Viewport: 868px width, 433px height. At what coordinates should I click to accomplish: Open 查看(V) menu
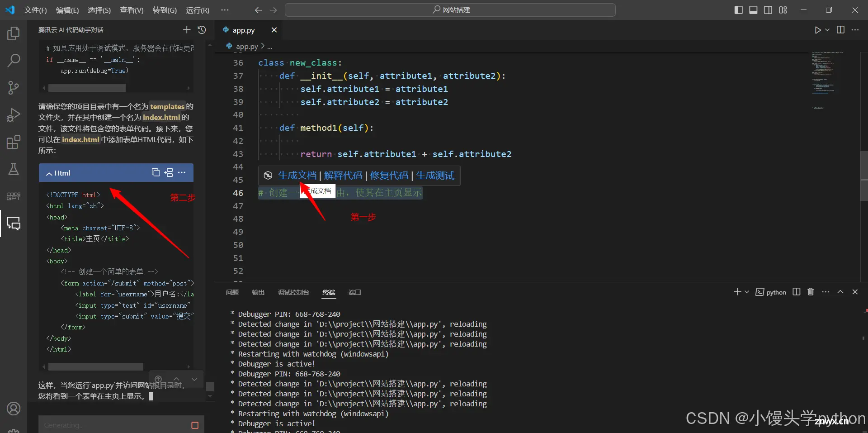click(132, 10)
